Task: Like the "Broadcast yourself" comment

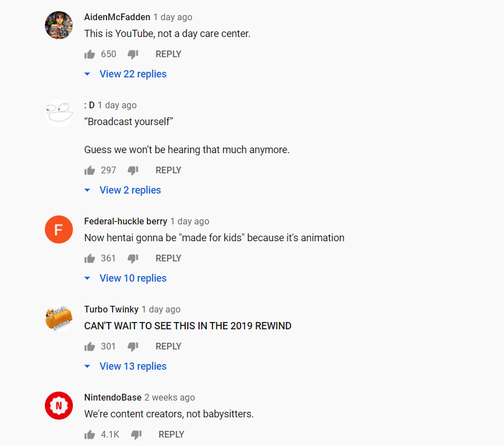Action: coord(90,171)
